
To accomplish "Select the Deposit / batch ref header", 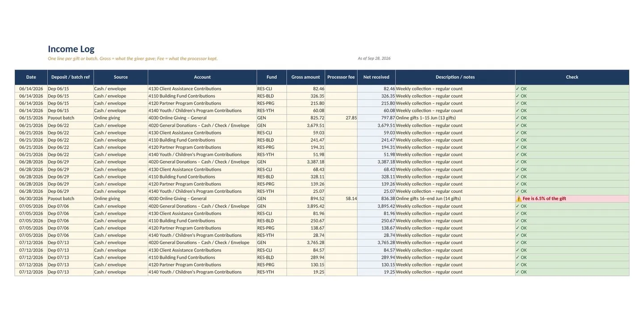I will pos(70,77).
